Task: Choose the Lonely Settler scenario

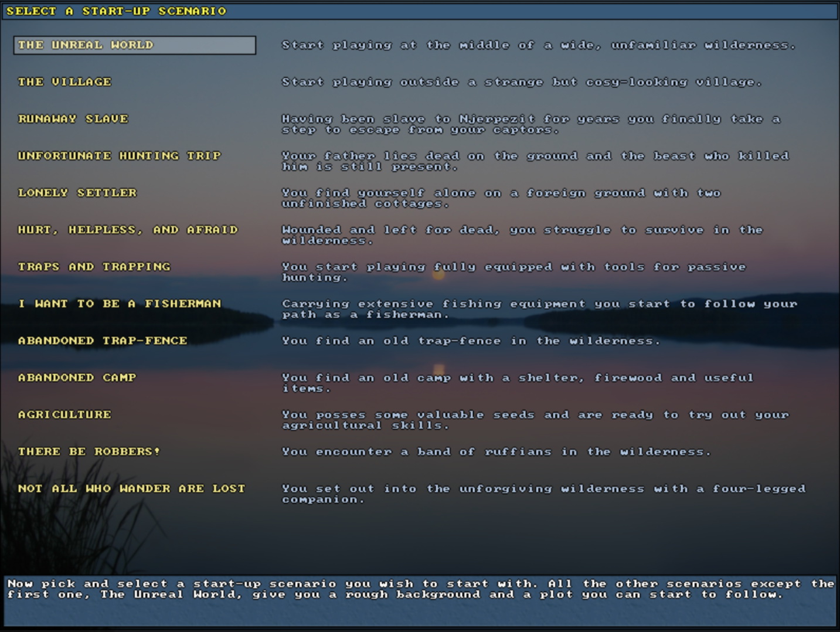Action: pyautogui.click(x=77, y=193)
